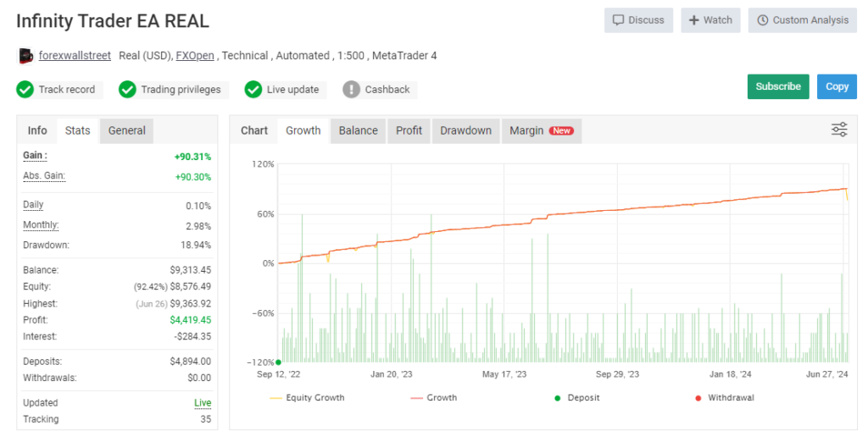Screen dimensions: 868x442
Task: Click the Live update green checkmark icon
Action: [x=253, y=89]
